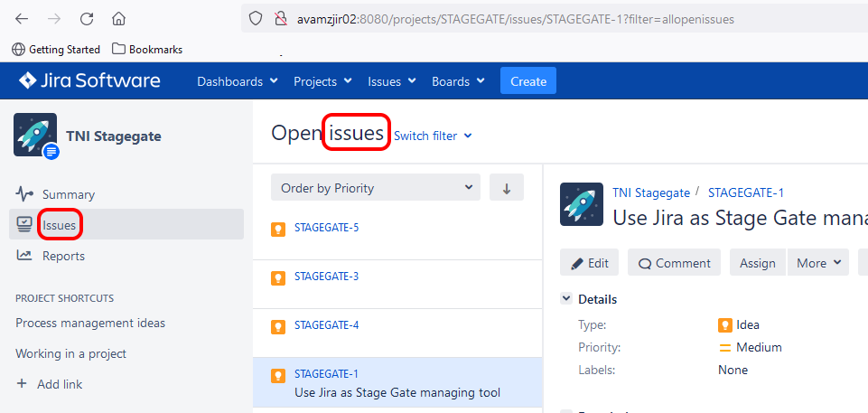Click Add link in project shortcuts
The height and width of the screenshot is (413, 868).
(50, 384)
